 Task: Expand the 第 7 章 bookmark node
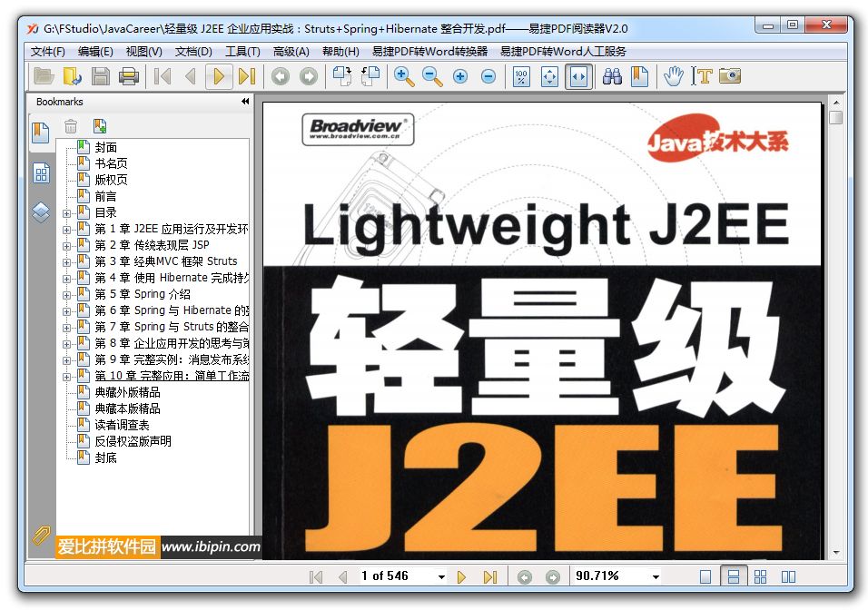point(66,328)
